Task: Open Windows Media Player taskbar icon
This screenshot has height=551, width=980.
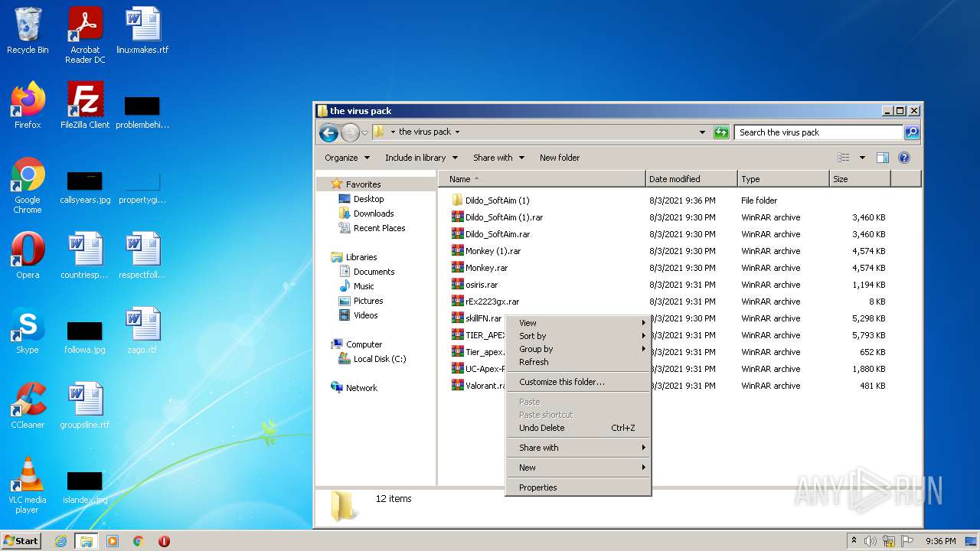Action: pyautogui.click(x=113, y=541)
